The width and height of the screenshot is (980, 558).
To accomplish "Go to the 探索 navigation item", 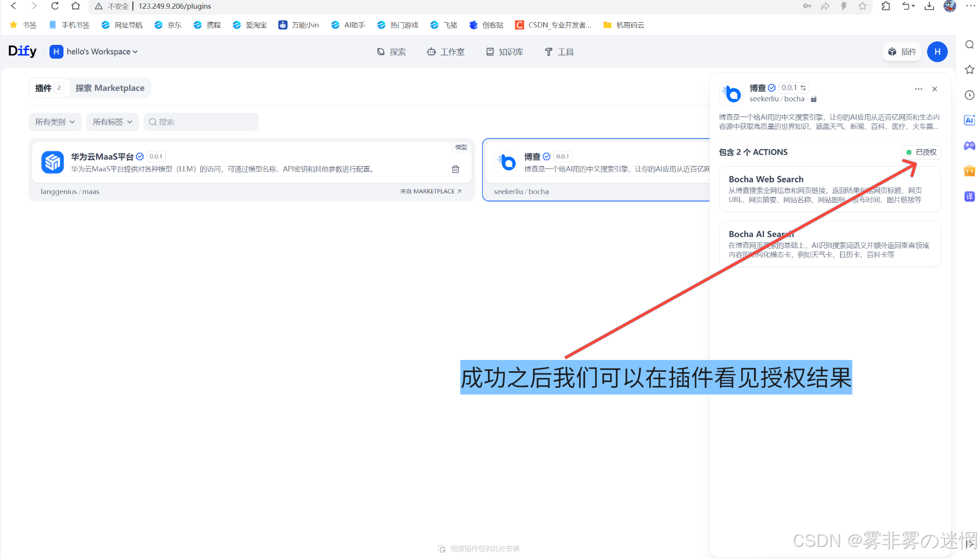I will point(391,52).
